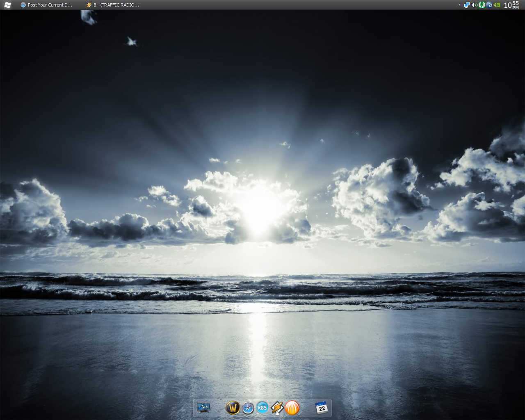Open the volume speaker tray icon

coord(474,5)
